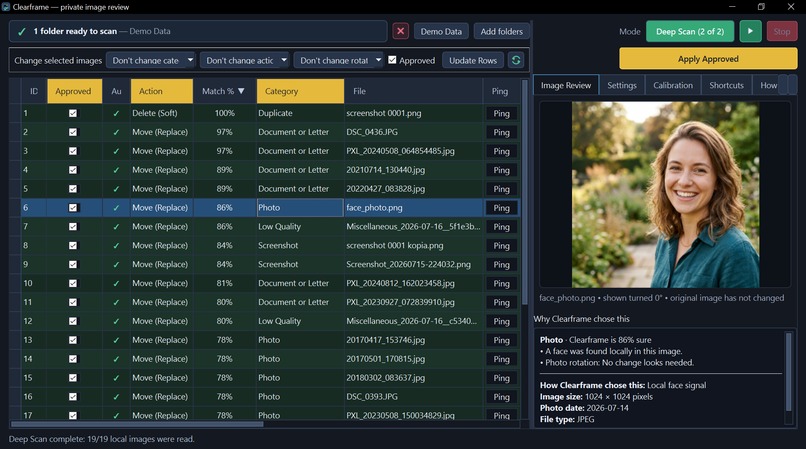Click the red X clear-folders icon
The width and height of the screenshot is (806, 449).
pos(400,31)
